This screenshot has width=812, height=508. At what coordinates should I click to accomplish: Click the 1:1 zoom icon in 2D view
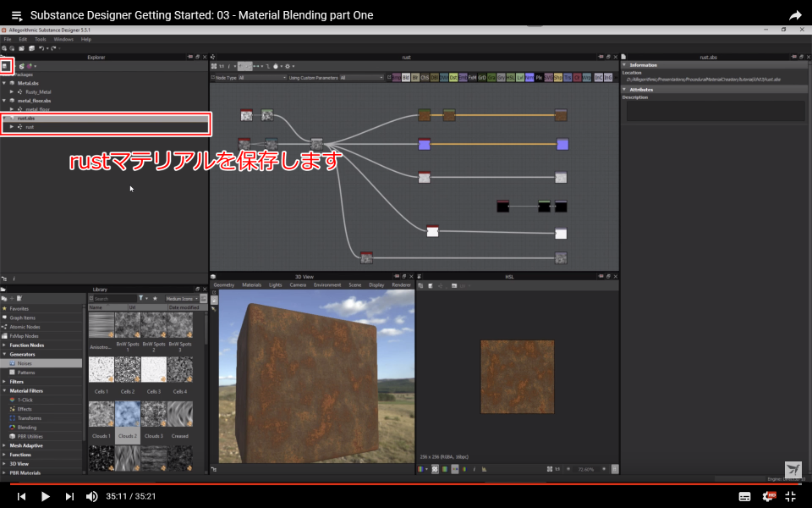[557, 469]
